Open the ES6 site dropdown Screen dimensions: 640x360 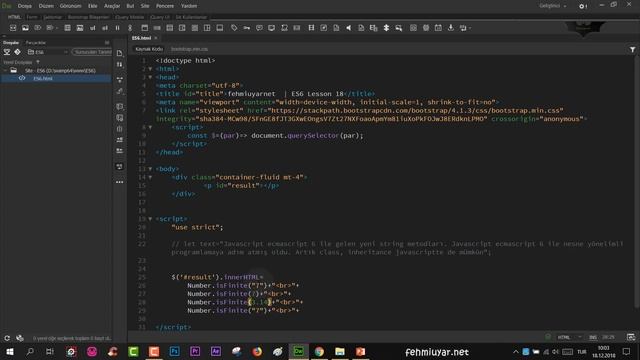[x=47, y=52]
